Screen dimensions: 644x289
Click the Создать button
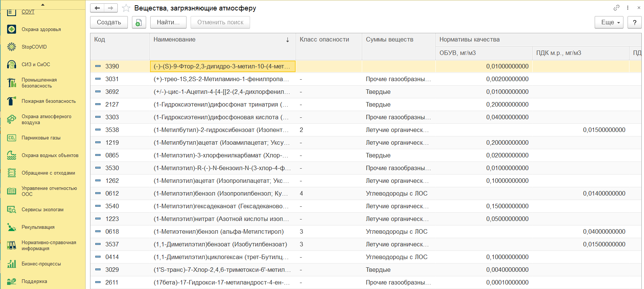click(x=109, y=22)
